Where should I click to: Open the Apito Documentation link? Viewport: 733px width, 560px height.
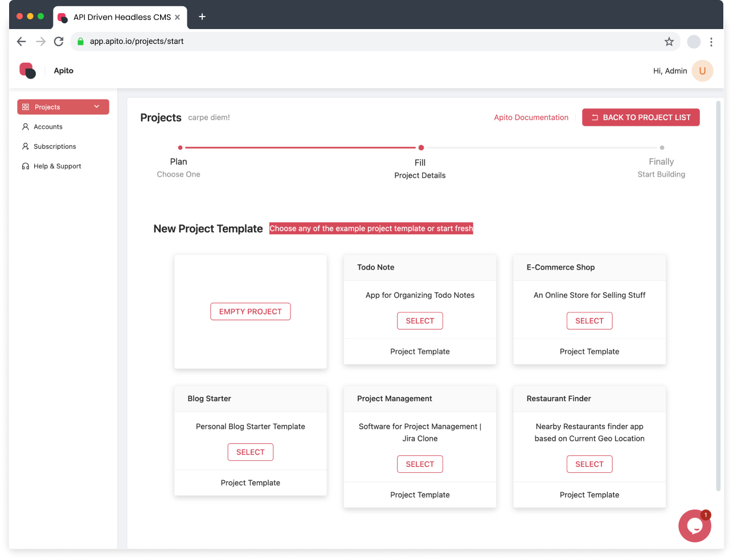[531, 117]
